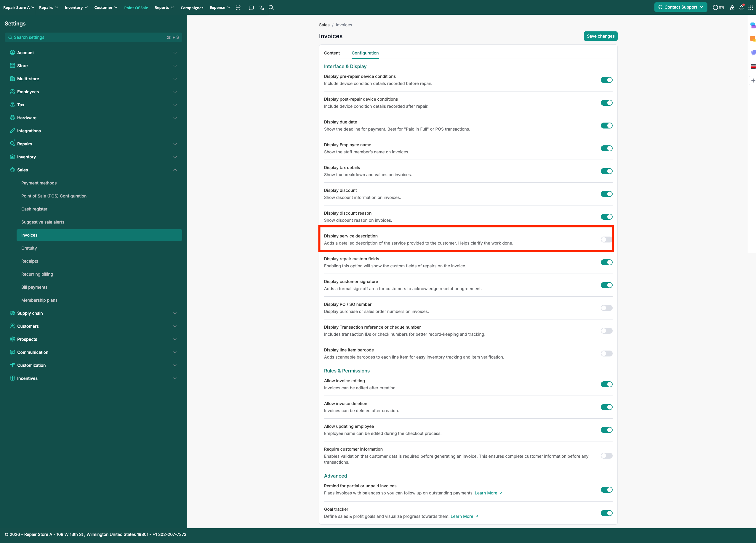Turn on Display PO / SO number
This screenshot has width=756, height=543.
point(606,308)
